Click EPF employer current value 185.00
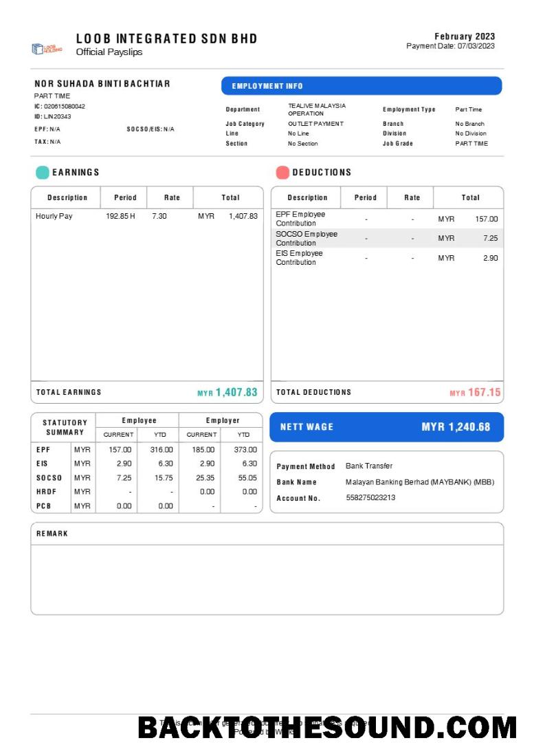534x756 pixels. coord(203,449)
